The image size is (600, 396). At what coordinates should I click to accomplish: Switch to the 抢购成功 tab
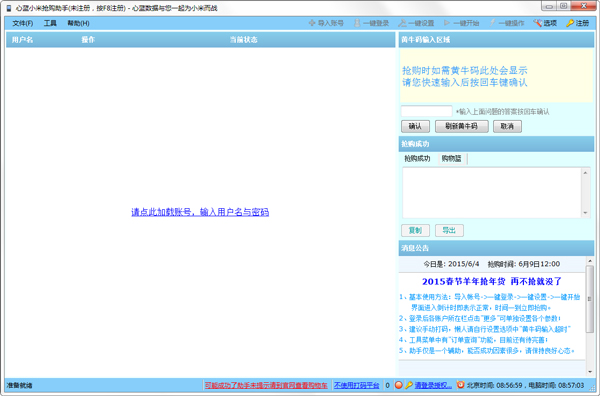click(x=417, y=158)
